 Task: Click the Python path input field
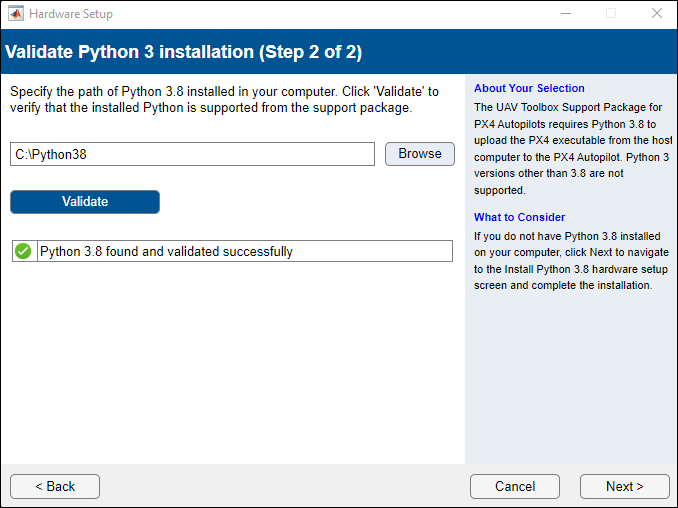click(192, 154)
